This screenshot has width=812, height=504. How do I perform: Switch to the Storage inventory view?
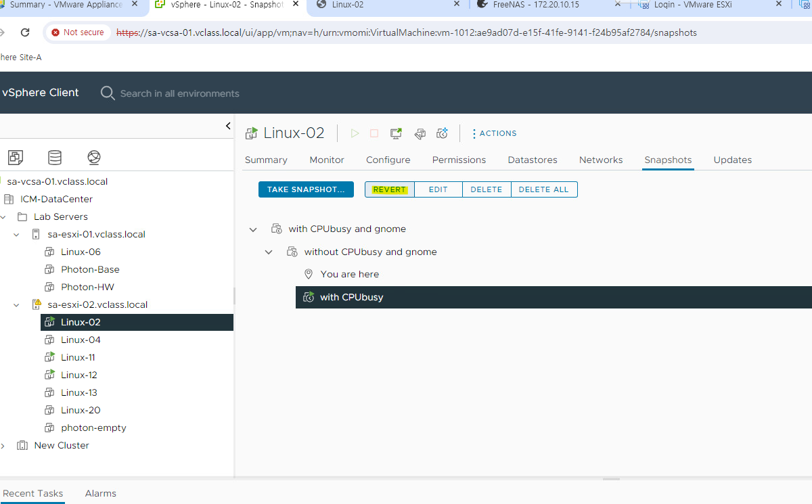coord(55,158)
